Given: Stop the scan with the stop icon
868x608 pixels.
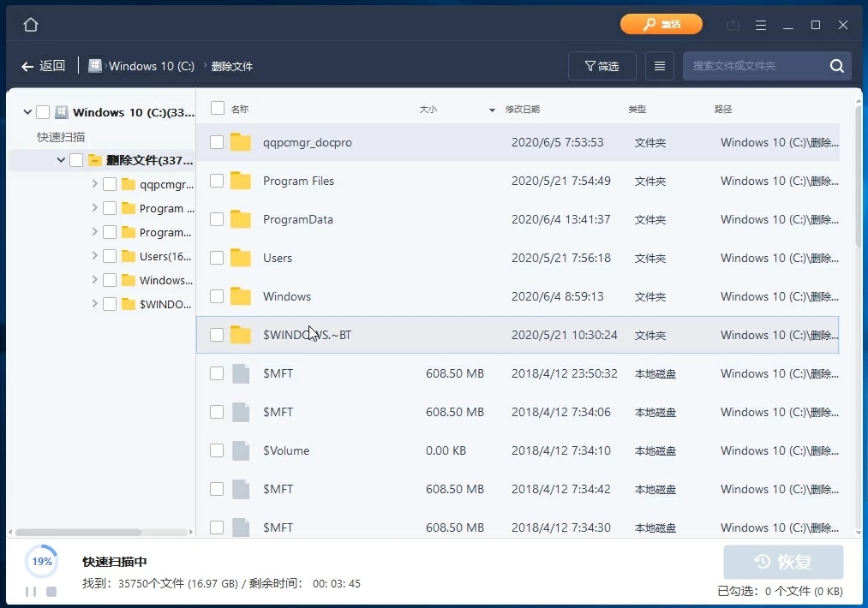Looking at the screenshot, I should click(50, 592).
